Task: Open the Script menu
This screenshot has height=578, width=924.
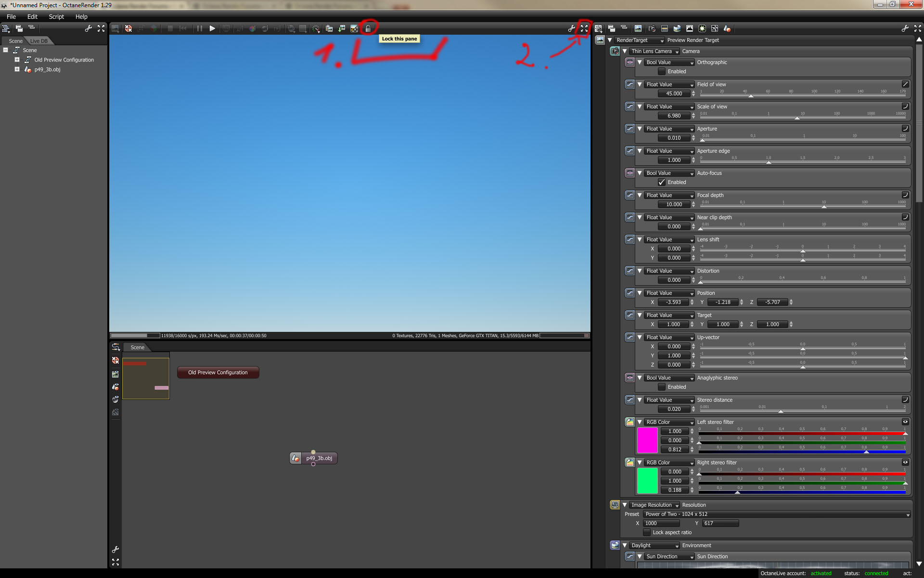Action: (56, 16)
